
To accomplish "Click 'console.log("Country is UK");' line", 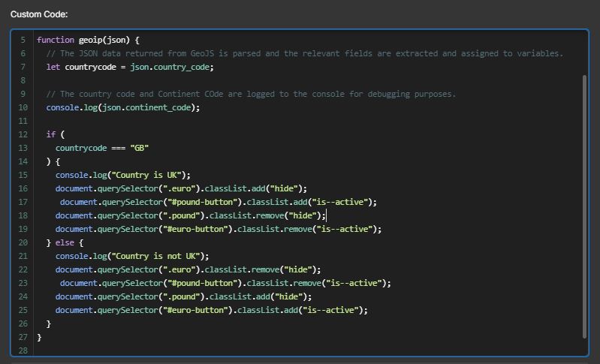I will pos(123,175).
